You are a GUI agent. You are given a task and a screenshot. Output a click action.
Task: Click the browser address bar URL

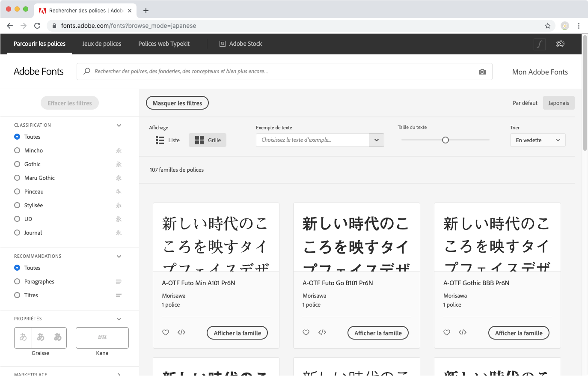(x=128, y=26)
